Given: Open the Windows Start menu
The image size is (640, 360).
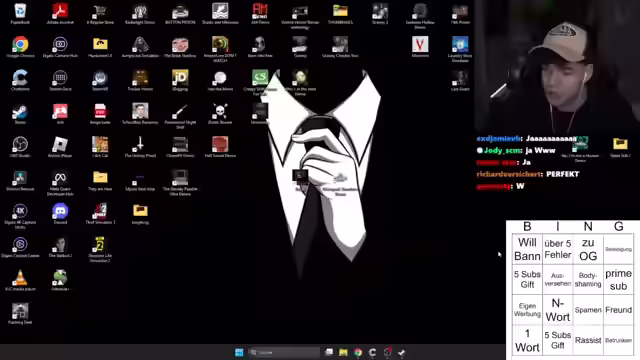Looking at the screenshot, I should click(239, 352).
